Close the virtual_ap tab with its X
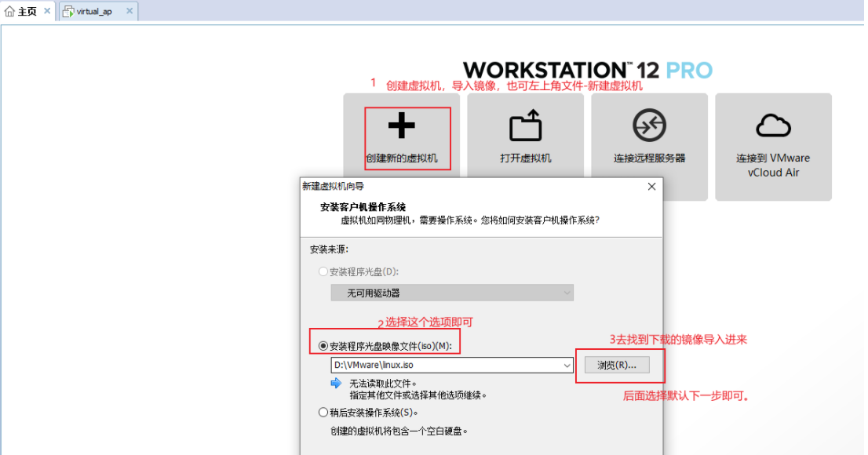 point(129,10)
